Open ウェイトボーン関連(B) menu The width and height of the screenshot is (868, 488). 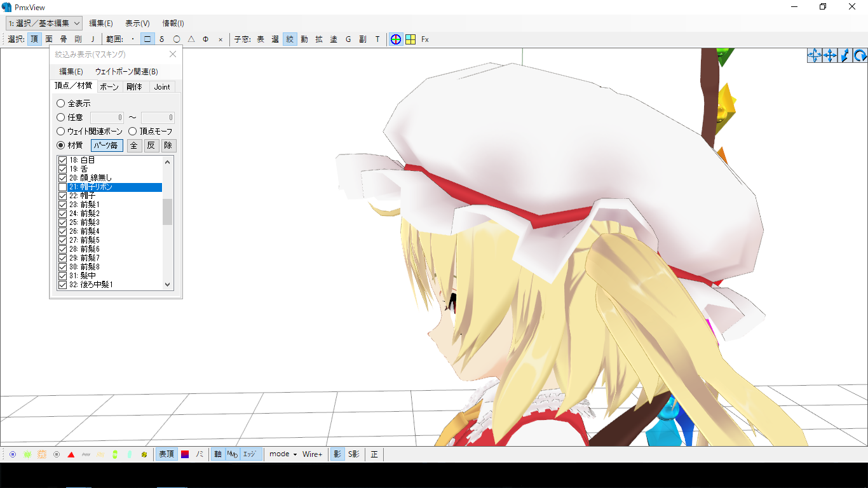coord(126,72)
